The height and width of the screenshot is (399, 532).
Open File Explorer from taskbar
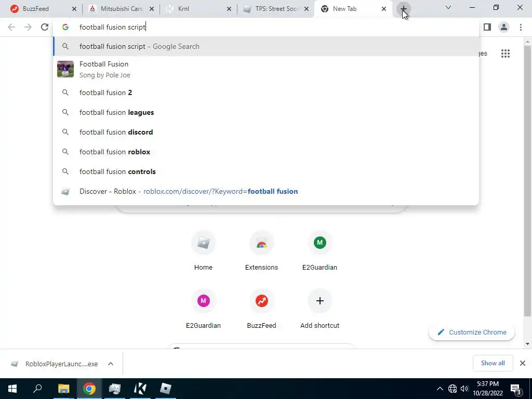pos(63,389)
